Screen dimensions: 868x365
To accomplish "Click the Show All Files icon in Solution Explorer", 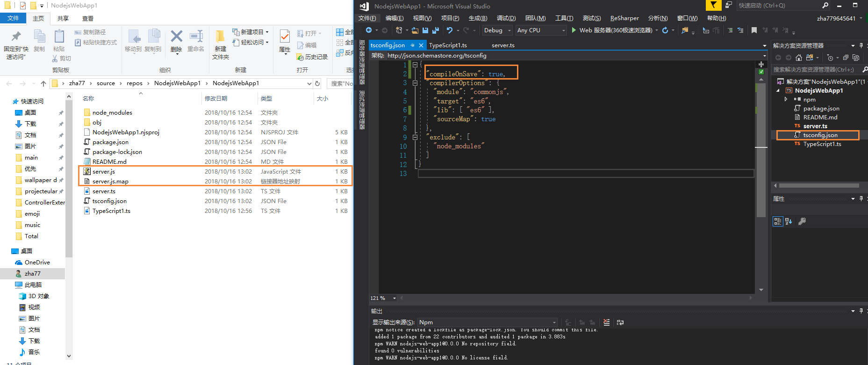I will pos(856,58).
